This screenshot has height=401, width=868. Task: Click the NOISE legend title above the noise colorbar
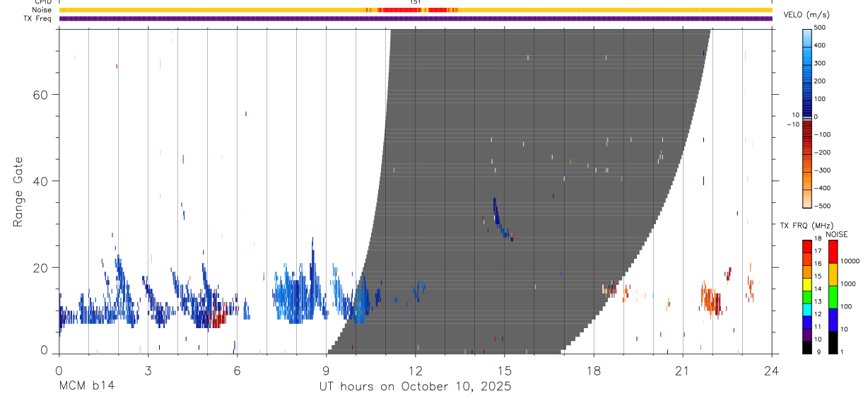836,234
